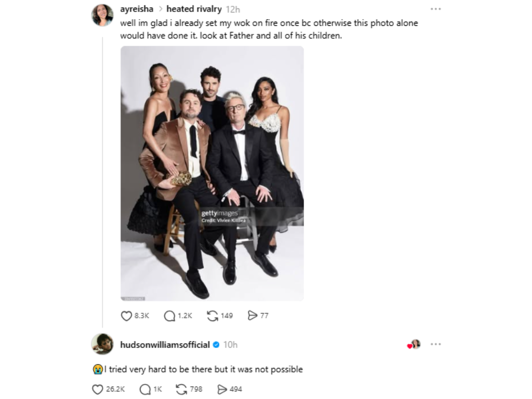532x399 pixels.
Task: Open the heated rivalry topic tag
Action: tap(194, 9)
